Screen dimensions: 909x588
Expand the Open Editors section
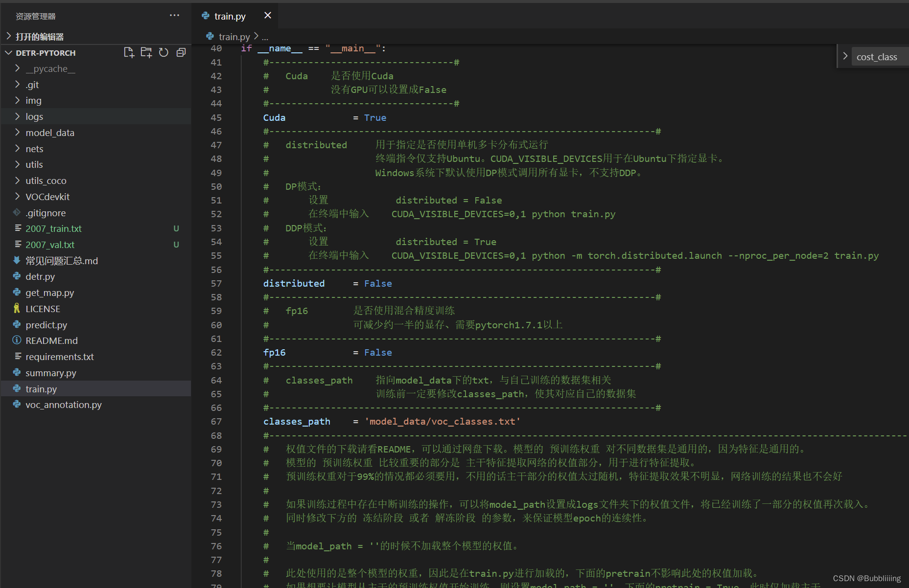95,37
